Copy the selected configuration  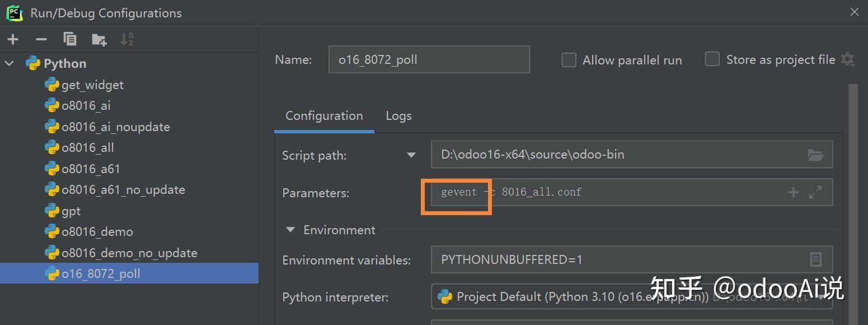click(70, 39)
